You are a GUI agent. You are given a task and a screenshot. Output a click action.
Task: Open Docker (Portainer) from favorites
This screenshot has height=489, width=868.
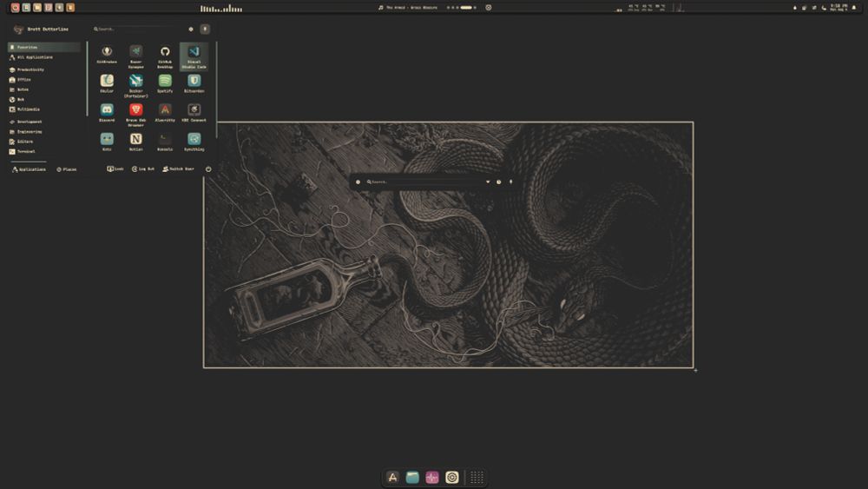(136, 81)
